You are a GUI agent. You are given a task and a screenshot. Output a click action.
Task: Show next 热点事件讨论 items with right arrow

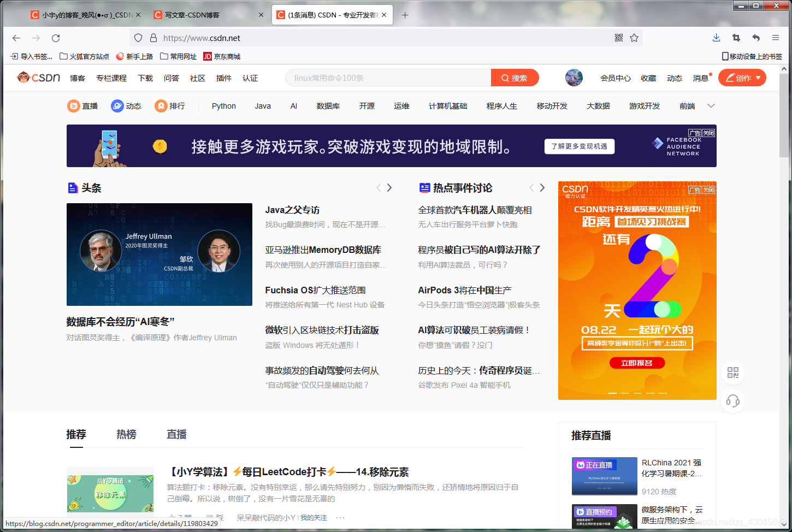click(x=542, y=188)
